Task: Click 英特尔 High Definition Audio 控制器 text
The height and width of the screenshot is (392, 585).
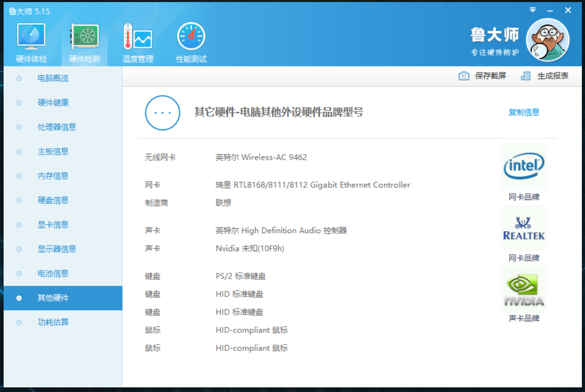Action: (x=281, y=231)
